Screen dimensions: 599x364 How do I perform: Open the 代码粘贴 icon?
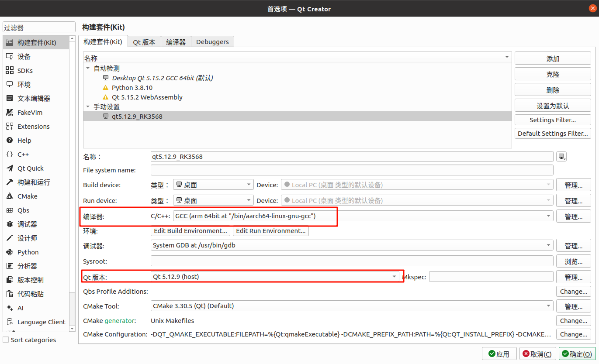pyautogui.click(x=9, y=294)
